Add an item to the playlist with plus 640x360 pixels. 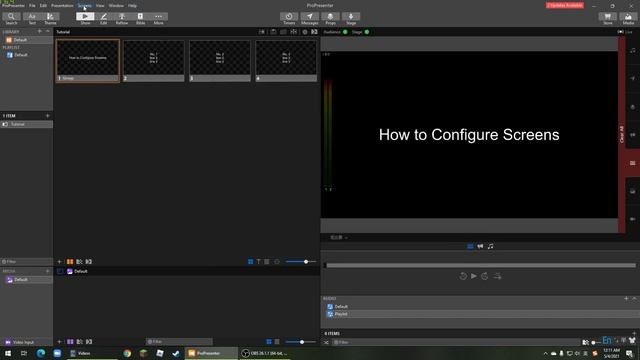pos(47,116)
